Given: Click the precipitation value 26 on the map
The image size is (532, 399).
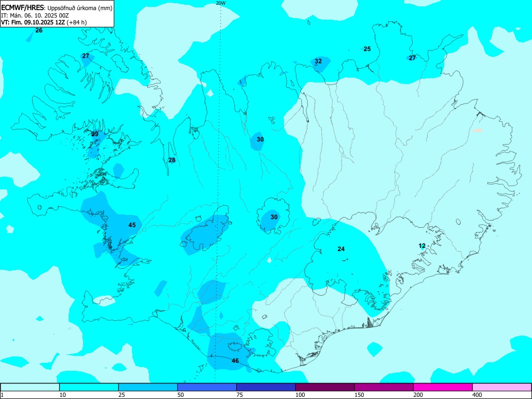Looking at the screenshot, I should pyautogui.click(x=39, y=30).
